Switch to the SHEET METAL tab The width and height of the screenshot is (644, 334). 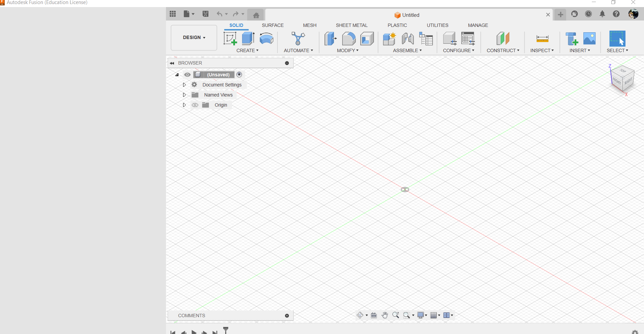point(351,25)
